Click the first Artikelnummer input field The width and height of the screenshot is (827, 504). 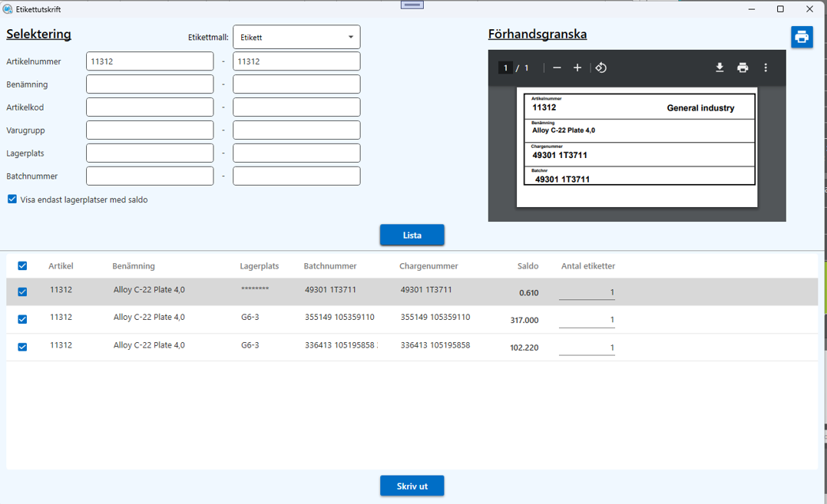tap(150, 61)
